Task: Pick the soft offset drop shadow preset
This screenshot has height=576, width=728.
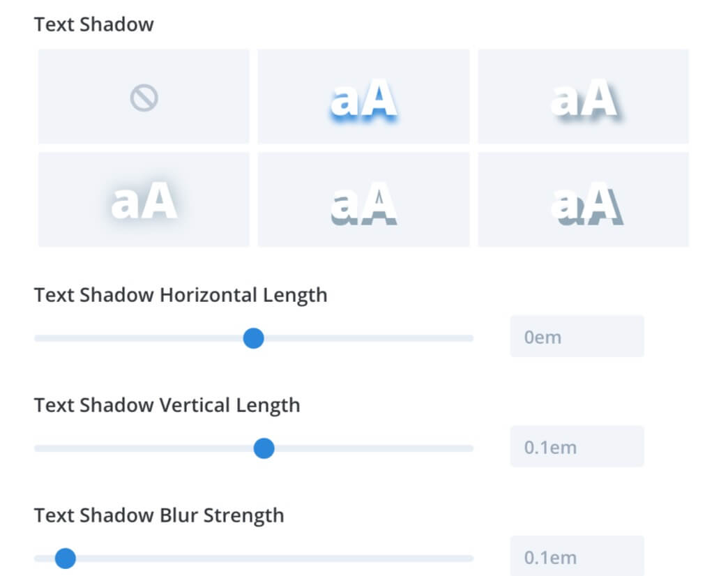Action: click(583, 96)
